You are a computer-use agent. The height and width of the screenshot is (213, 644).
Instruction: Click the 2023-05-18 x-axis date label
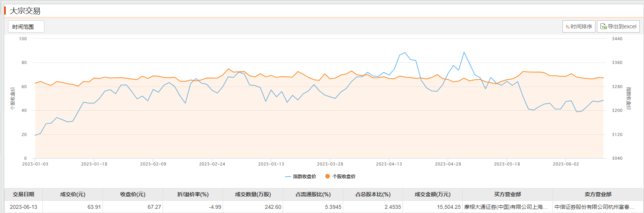click(x=507, y=164)
